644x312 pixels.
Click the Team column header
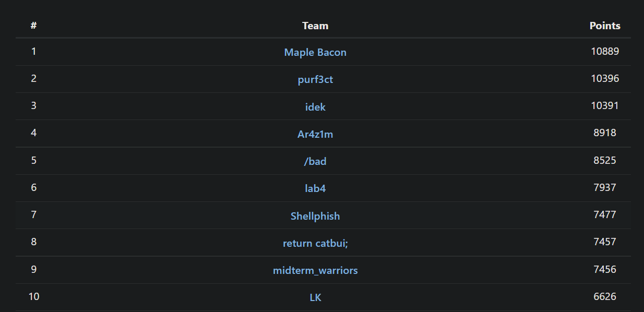[x=315, y=26]
